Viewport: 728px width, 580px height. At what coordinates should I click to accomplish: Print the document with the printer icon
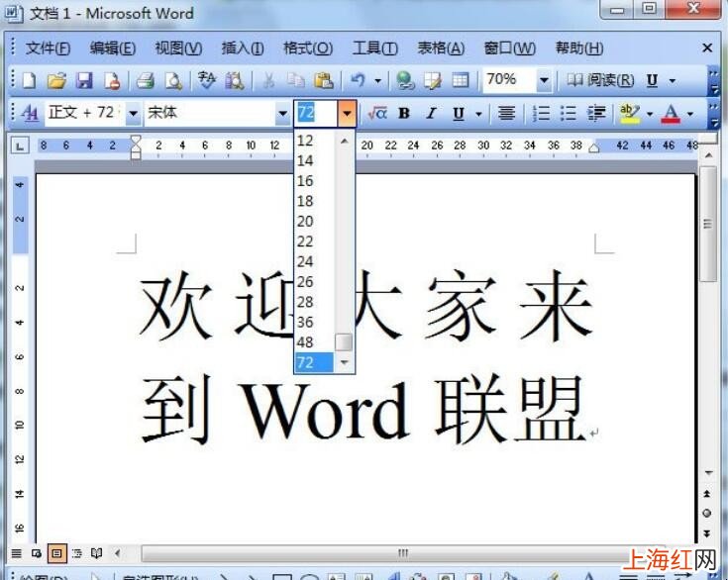click(x=146, y=81)
